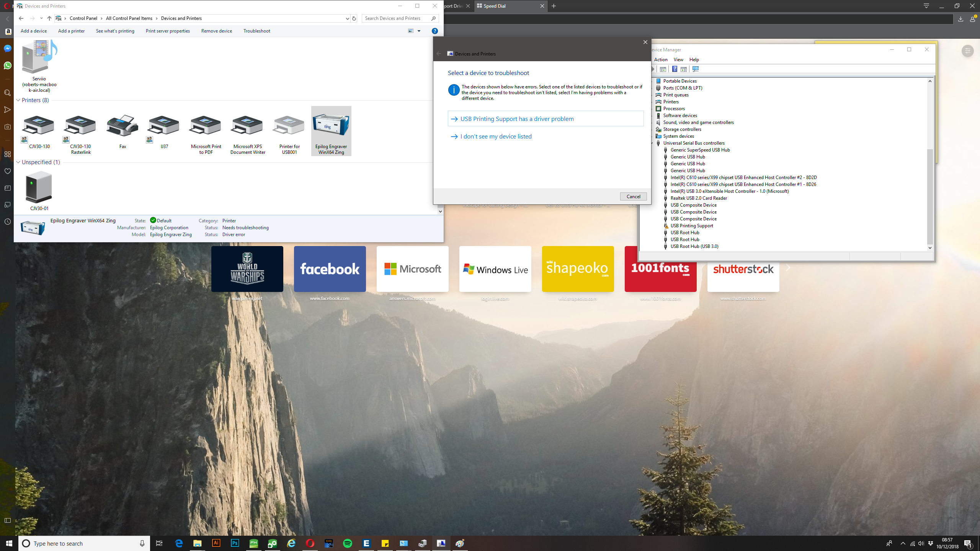Screen dimensions: 980x551
Task: Launch Photoshop from the taskbar
Action: click(235, 543)
